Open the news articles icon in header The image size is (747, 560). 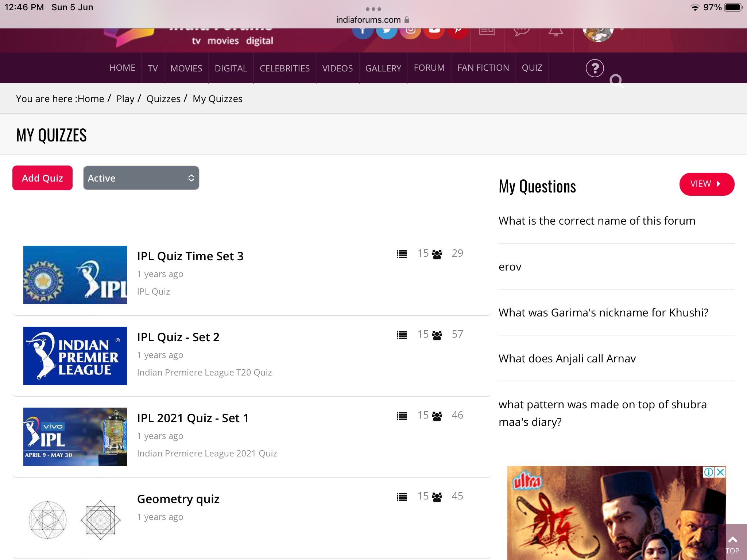[x=487, y=32]
